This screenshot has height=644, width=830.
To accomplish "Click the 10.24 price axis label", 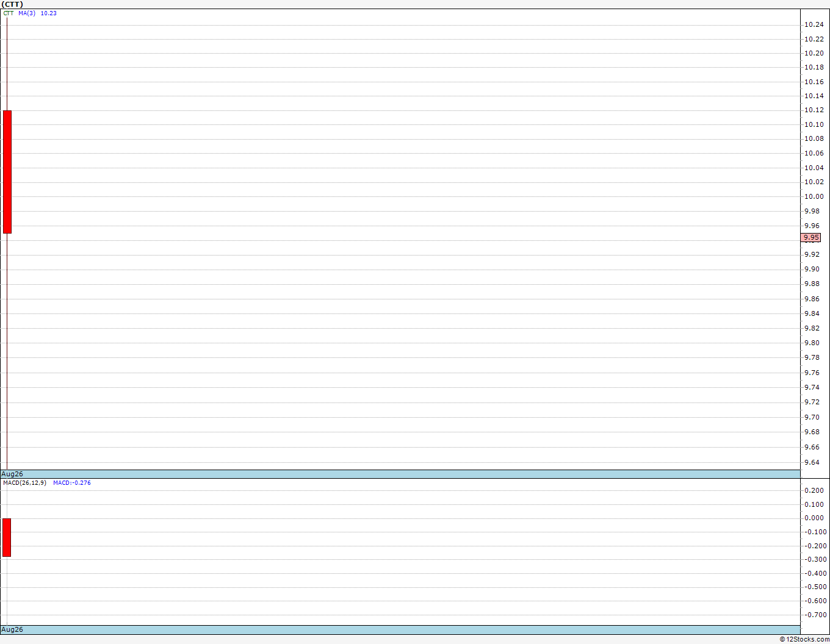I will (814, 25).
